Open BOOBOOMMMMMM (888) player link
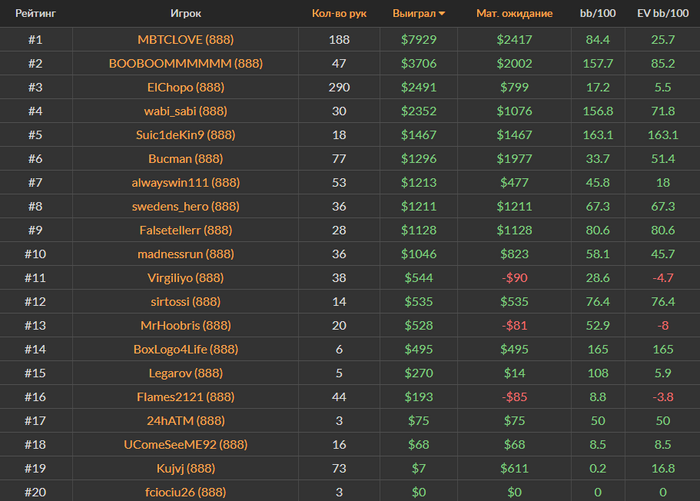Viewport: 700px width, 501px height. coord(185,63)
